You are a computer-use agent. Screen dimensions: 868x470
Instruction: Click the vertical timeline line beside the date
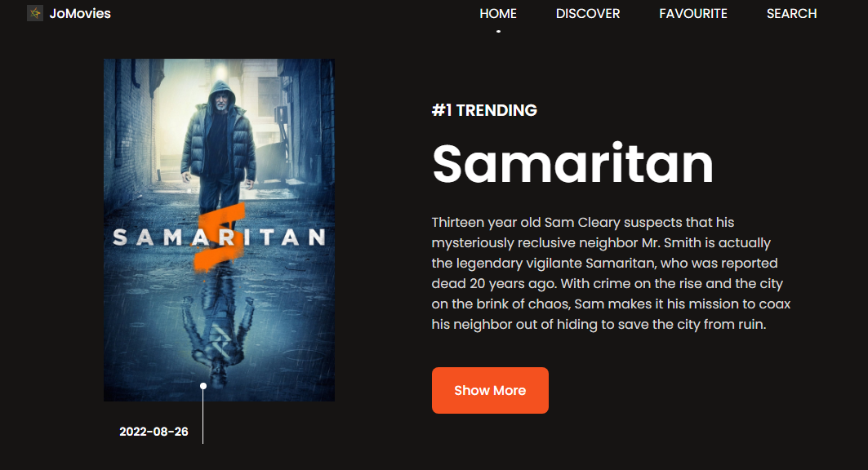point(203,416)
